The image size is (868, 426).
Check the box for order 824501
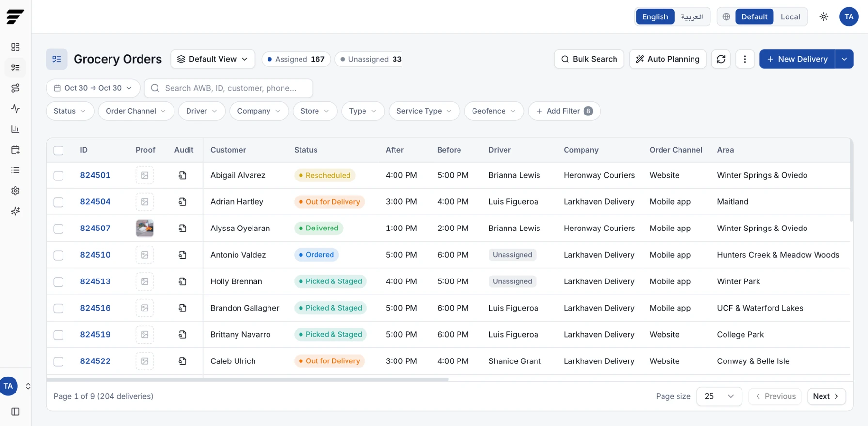(x=59, y=176)
